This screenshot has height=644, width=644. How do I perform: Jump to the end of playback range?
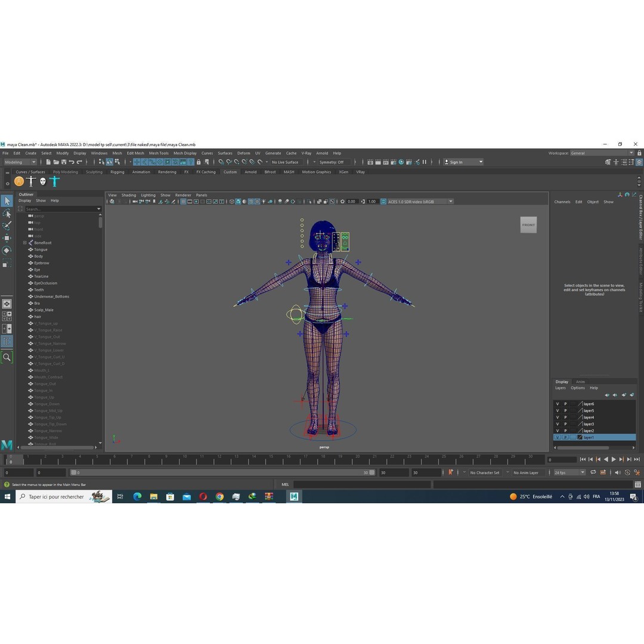point(637,459)
